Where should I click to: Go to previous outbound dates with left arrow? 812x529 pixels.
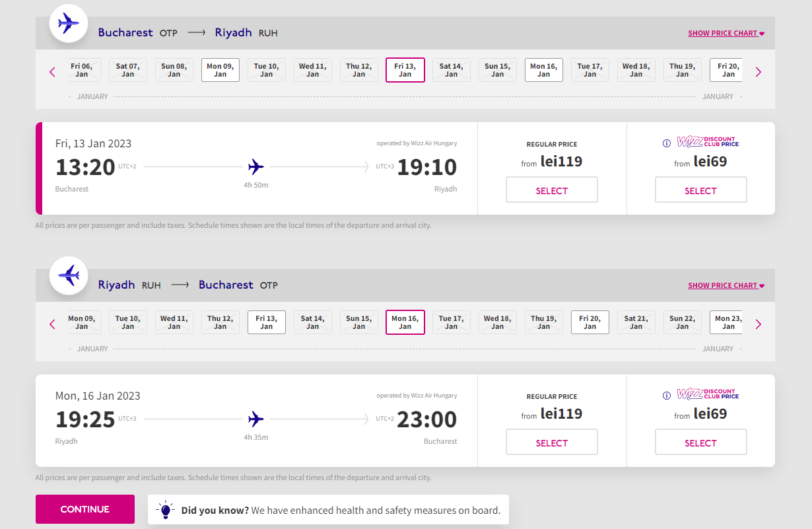53,72
